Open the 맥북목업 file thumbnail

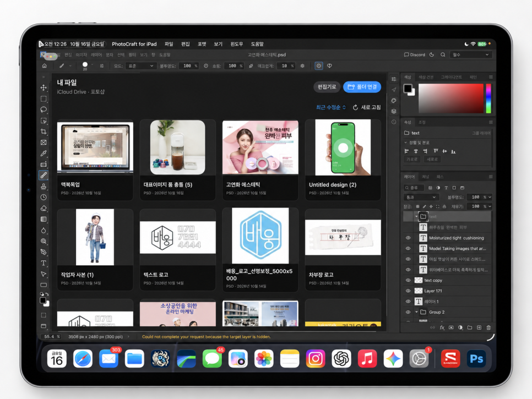click(95, 147)
